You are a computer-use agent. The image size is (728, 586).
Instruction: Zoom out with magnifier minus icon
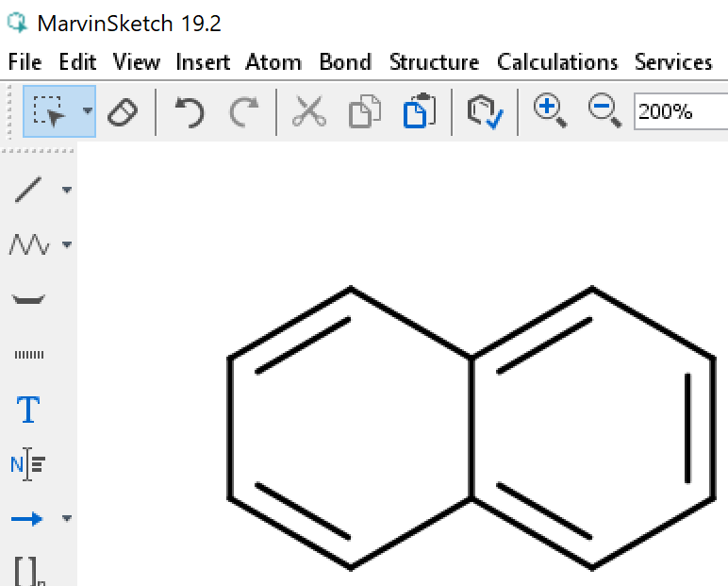(x=604, y=111)
